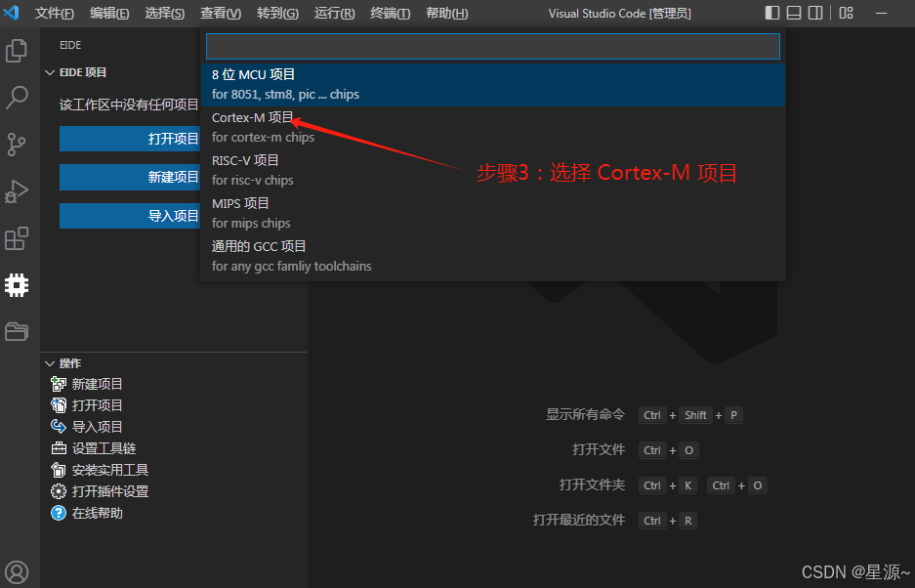The height and width of the screenshot is (588, 915).
Task: Open the 编辑(E) menu
Action: point(109,13)
